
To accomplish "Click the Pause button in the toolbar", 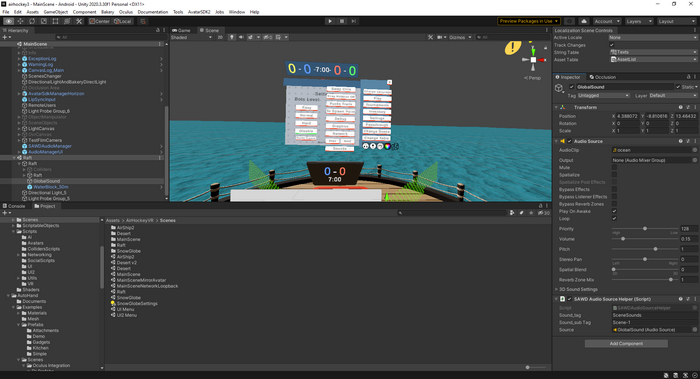I will pos(342,21).
